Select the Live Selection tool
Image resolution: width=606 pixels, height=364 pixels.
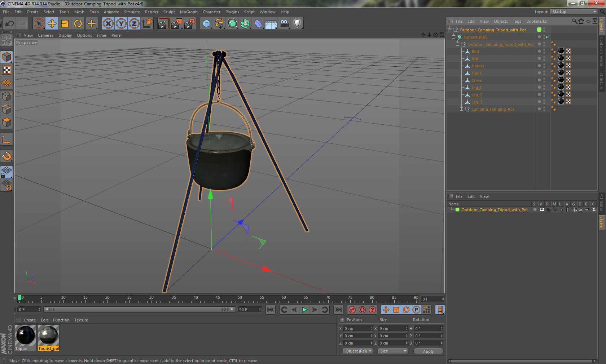[39, 24]
